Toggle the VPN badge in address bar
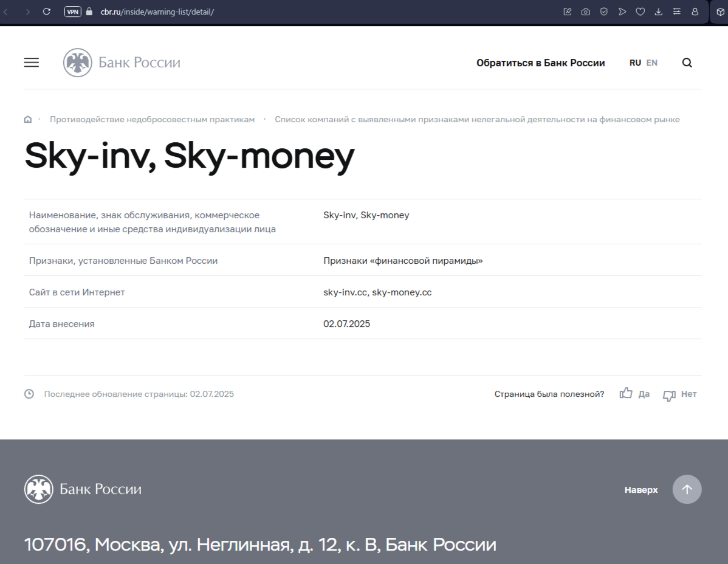 coord(73,12)
